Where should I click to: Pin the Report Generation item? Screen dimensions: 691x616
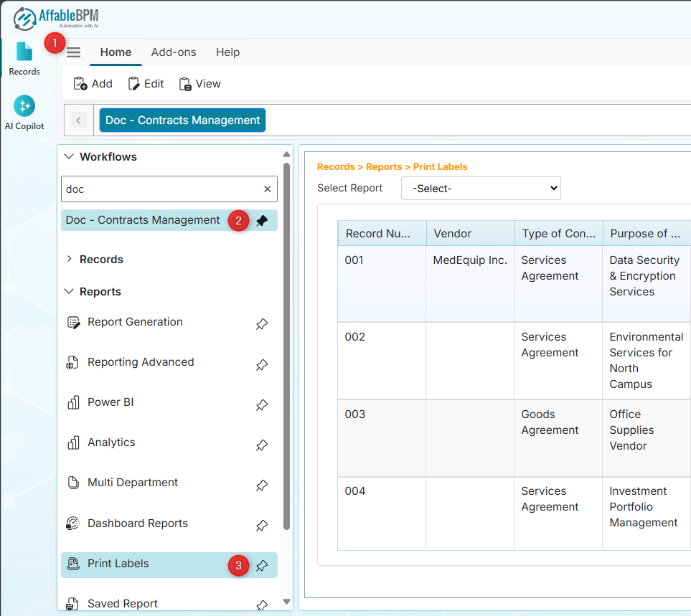click(x=262, y=324)
